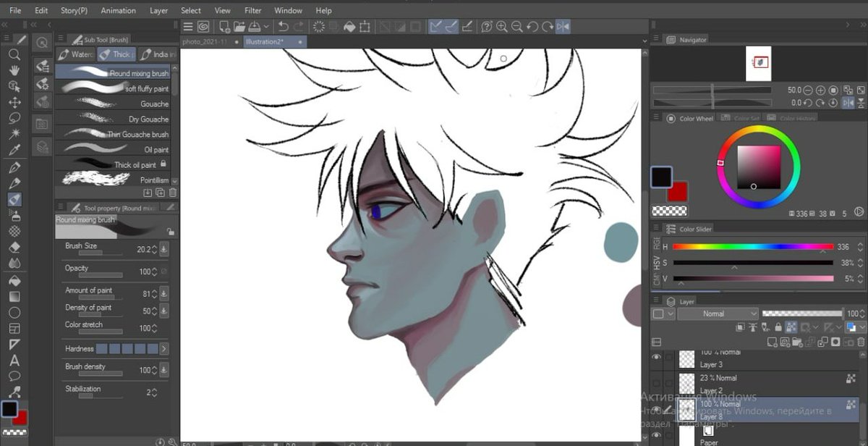The image size is (868, 446).
Task: Select the Oil paint brush
Action: [113, 149]
